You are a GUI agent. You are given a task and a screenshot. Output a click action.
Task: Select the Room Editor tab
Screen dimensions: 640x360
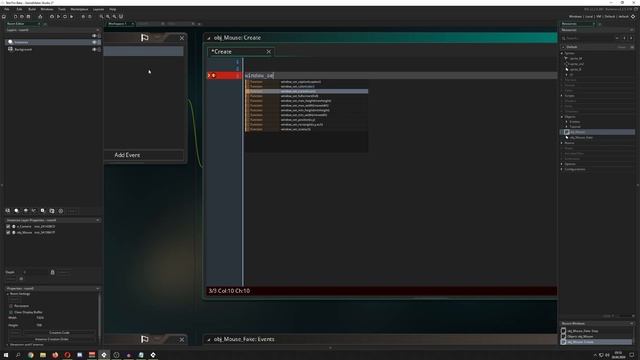coord(16,24)
